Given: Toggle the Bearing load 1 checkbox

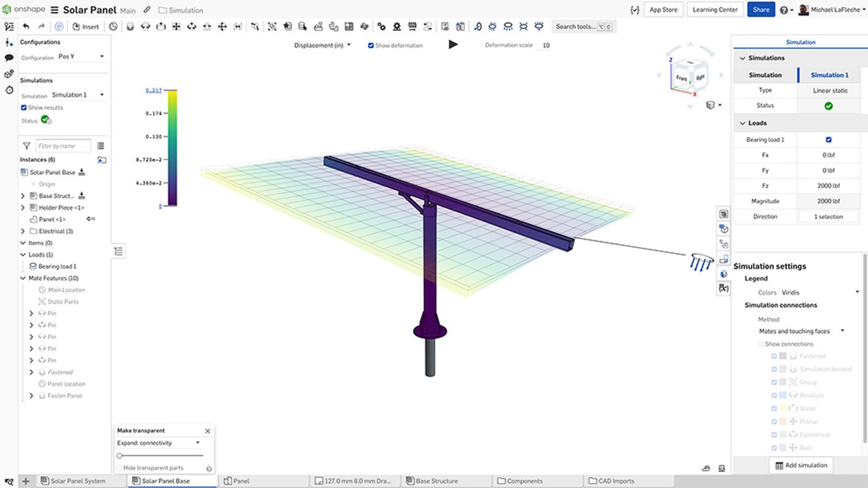Looking at the screenshot, I should coord(828,140).
